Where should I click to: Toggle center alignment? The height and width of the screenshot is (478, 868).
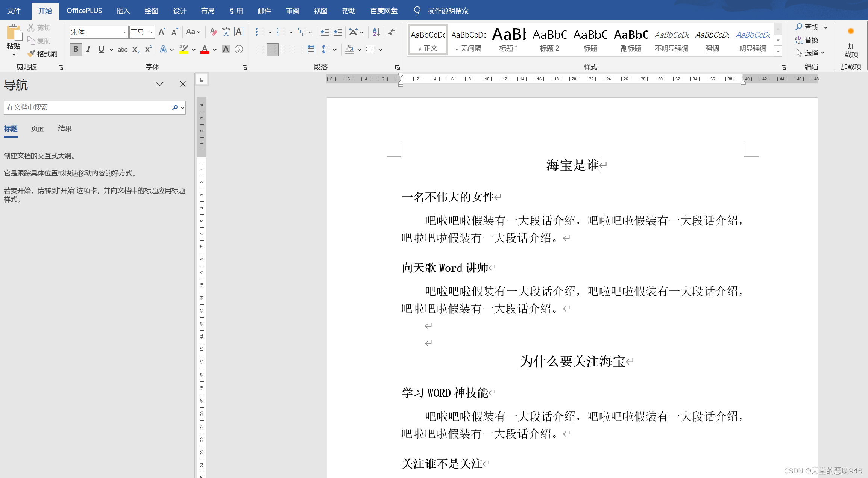273,49
